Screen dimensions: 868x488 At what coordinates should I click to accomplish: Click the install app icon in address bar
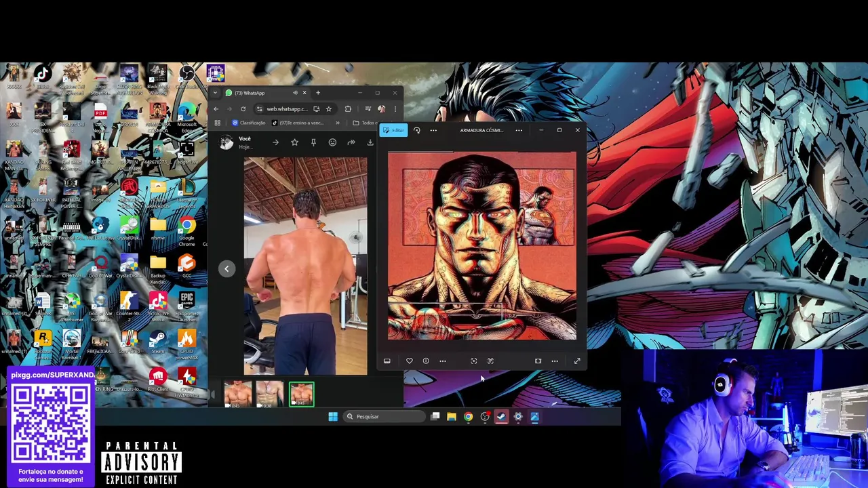coord(317,108)
